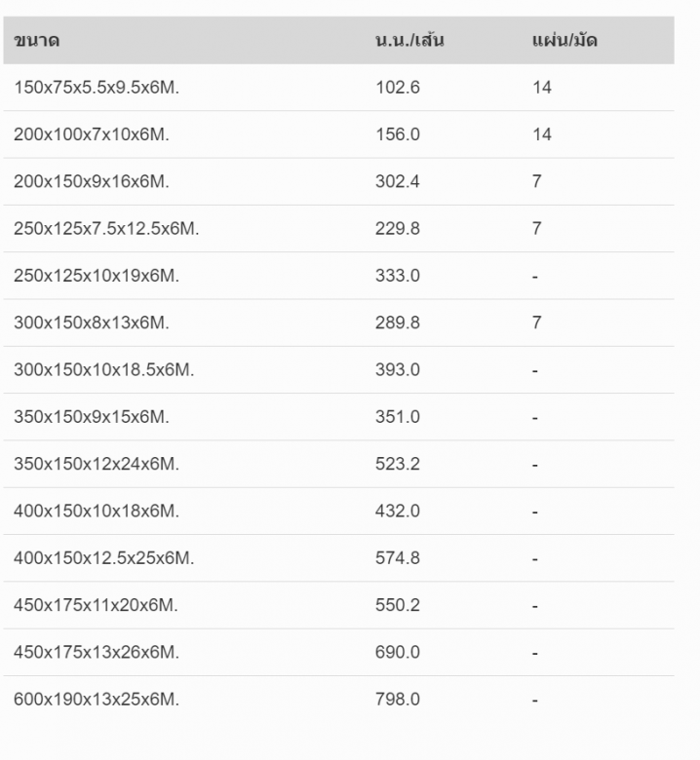700x760 pixels.
Task: Select the 150x75x5.5x9.5x6M. size cell
Action: 97,88
